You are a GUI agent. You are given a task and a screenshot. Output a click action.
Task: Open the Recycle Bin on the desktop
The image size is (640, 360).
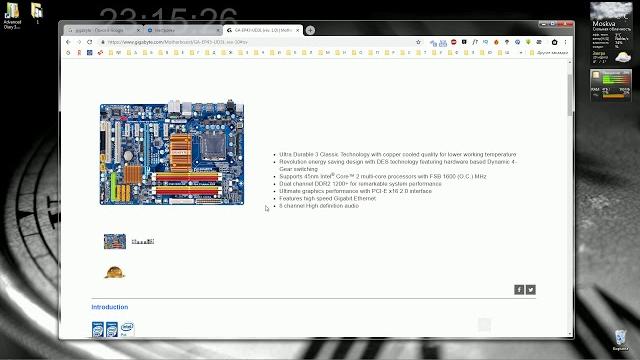(620, 340)
